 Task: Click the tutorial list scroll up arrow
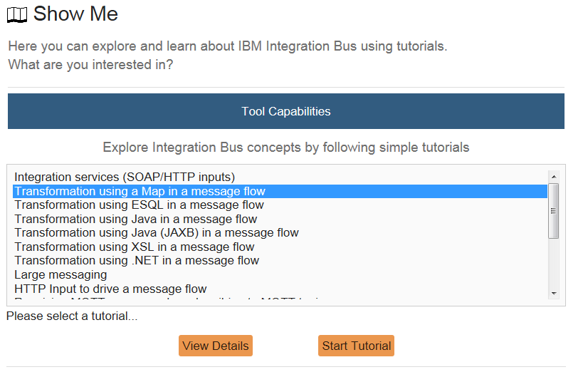(x=553, y=176)
